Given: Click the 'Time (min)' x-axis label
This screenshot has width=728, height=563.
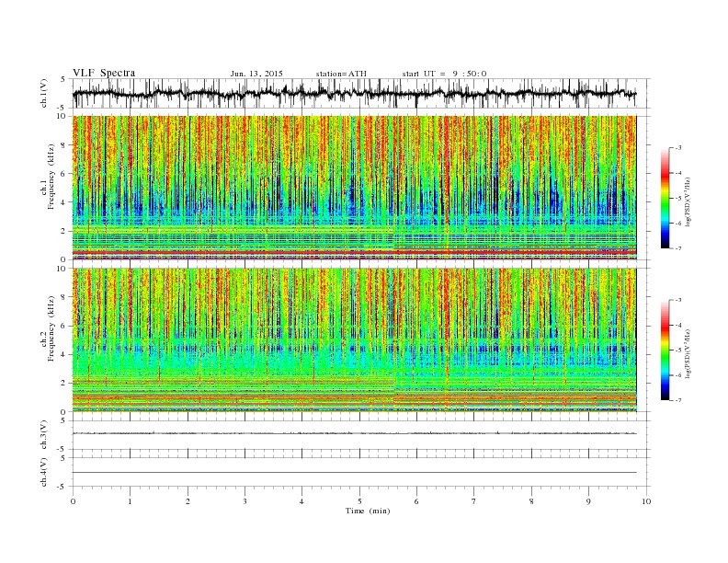Looking at the screenshot, I should (x=368, y=511).
